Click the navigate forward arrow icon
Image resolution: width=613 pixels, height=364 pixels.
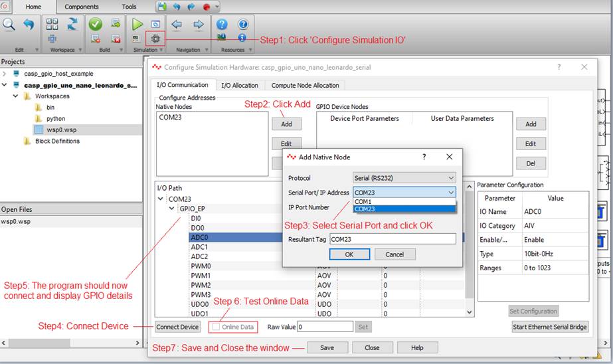pyautogui.click(x=198, y=24)
